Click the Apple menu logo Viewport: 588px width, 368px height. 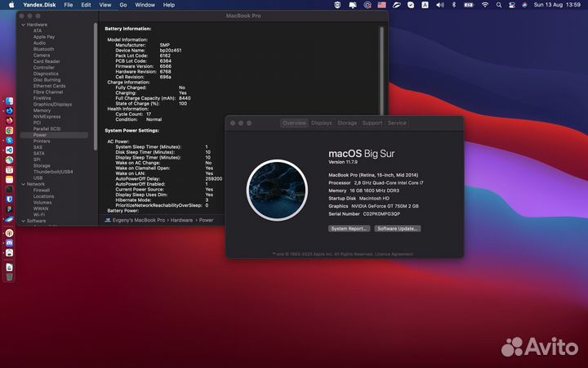[x=11, y=5]
